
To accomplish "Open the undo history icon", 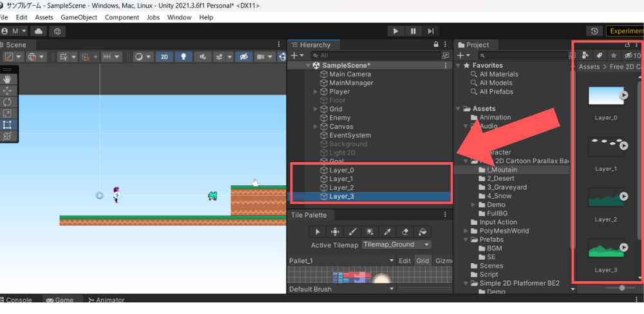I will click(594, 31).
